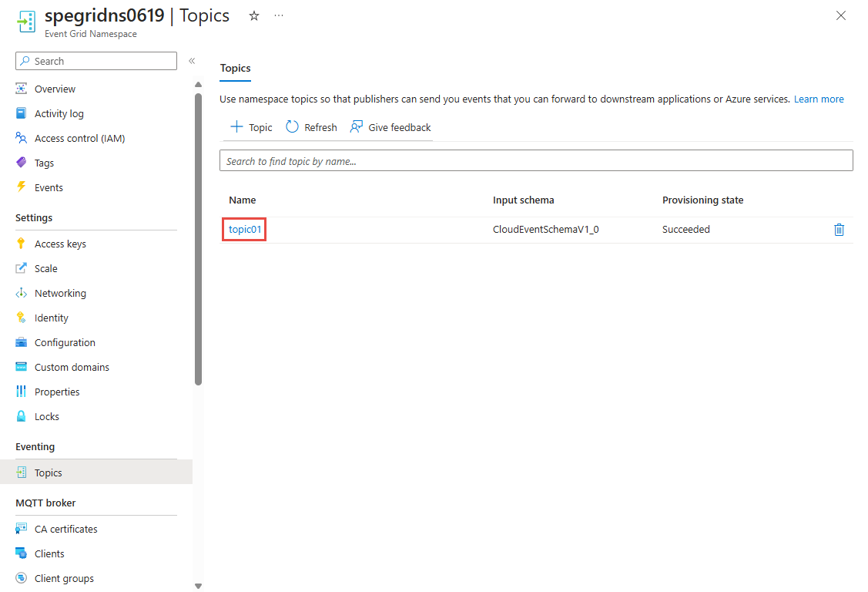This screenshot has width=868, height=592.
Task: Open the Events menu item
Action: (x=49, y=187)
